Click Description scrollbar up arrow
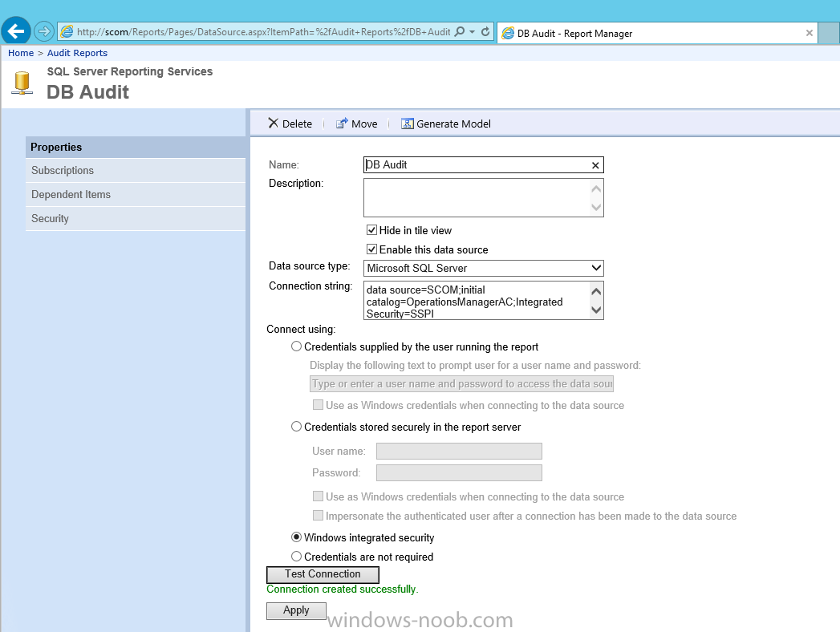840x632 pixels. point(596,188)
